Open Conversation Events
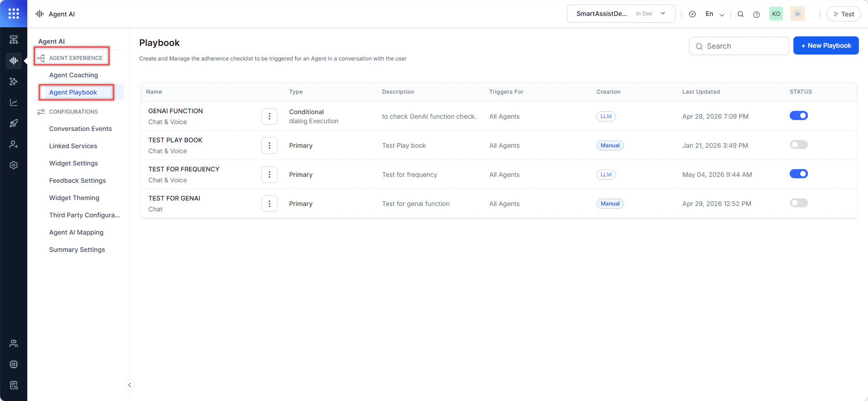Image resolution: width=868 pixels, height=401 pixels. [x=81, y=129]
